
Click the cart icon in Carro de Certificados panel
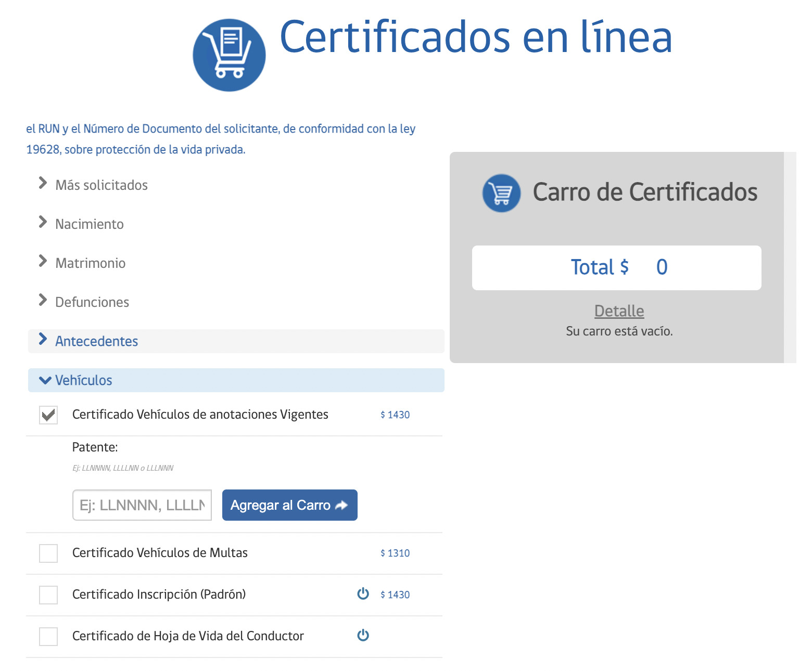coord(501,193)
